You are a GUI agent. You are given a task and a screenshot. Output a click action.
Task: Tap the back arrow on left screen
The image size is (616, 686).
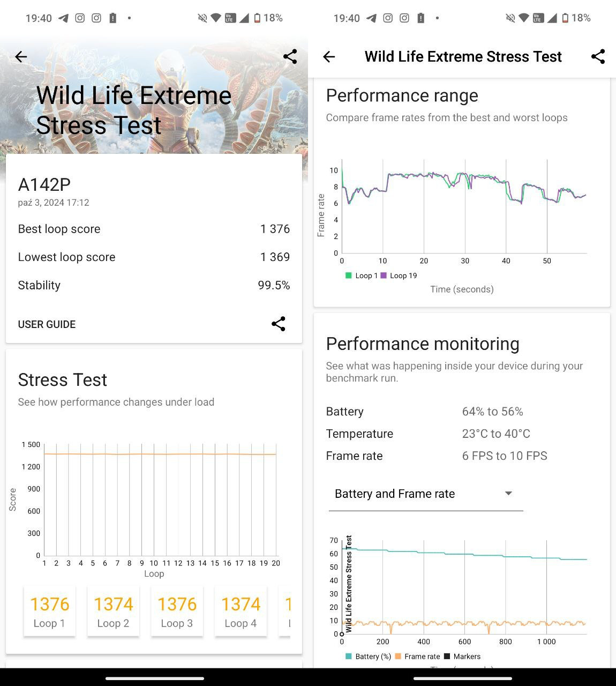(x=21, y=57)
